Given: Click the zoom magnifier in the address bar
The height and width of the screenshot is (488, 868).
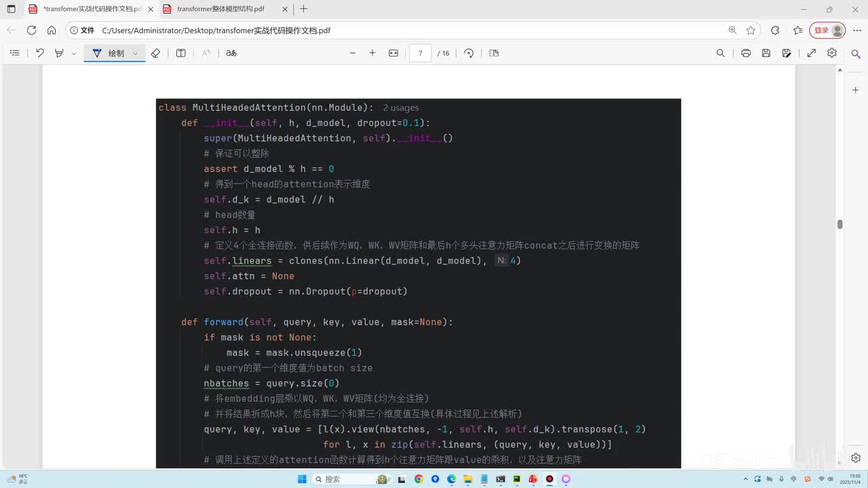Looking at the screenshot, I should (x=732, y=30).
